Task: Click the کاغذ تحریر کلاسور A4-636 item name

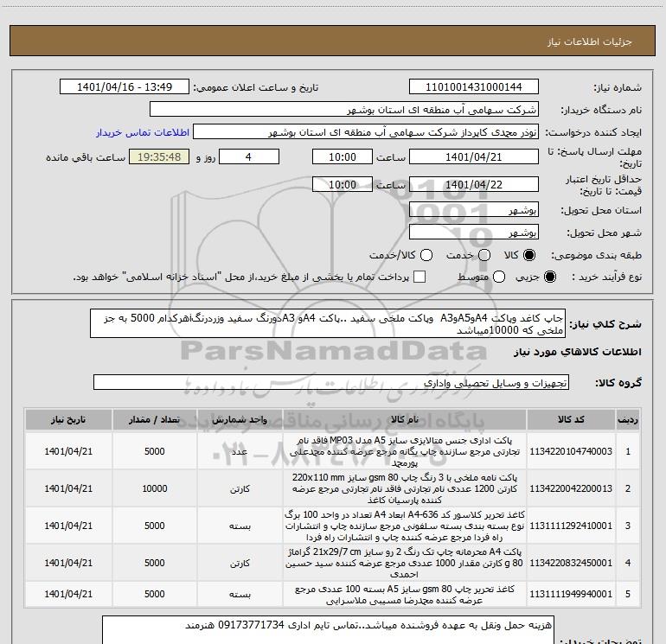Action: (x=405, y=526)
